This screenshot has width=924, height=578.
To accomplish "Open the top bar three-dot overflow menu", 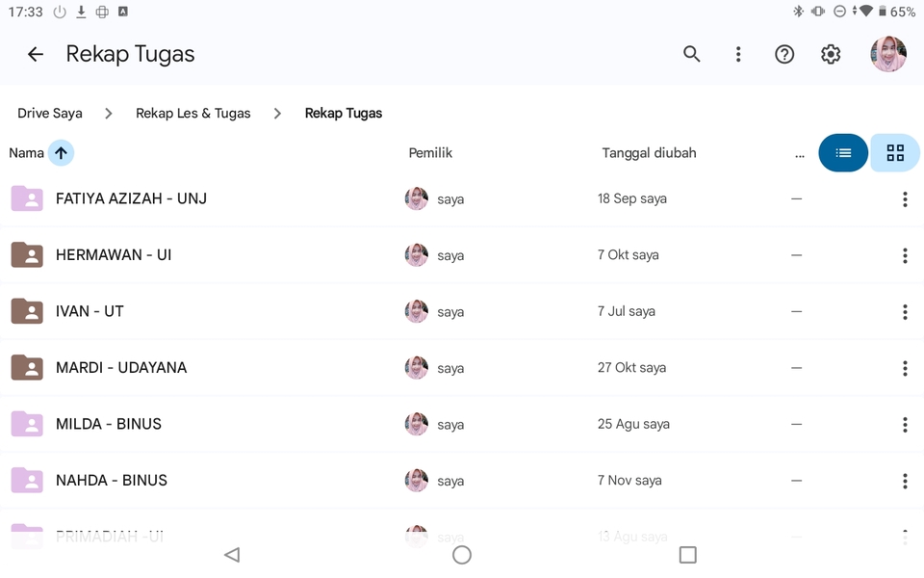I will (x=738, y=55).
